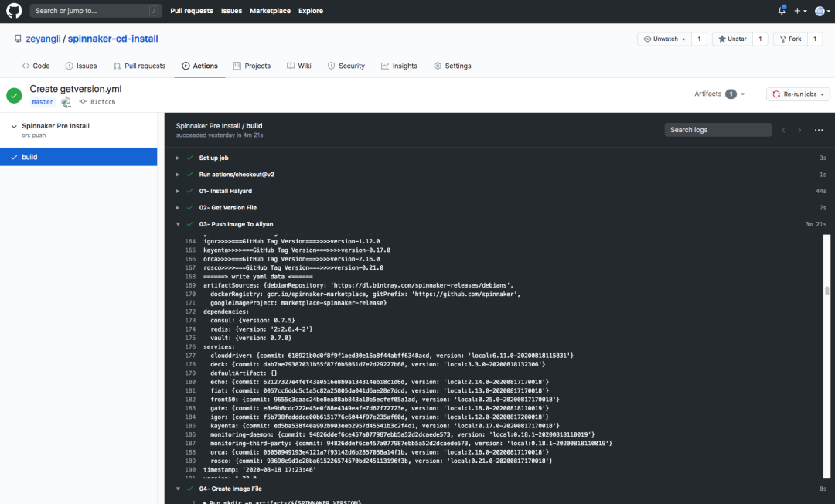Open Marketplace in top navigation
This screenshot has width=835, height=504.
coord(270,11)
